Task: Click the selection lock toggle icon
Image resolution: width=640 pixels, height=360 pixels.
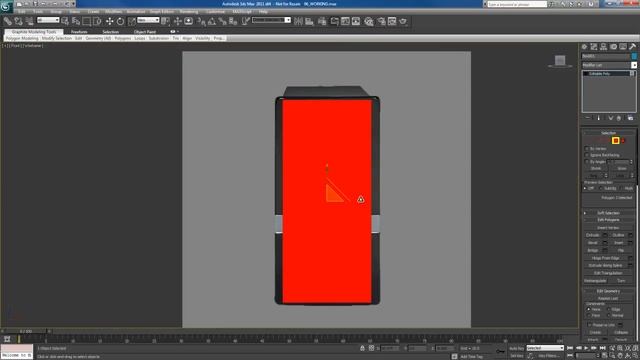Action: pyautogui.click(x=362, y=348)
